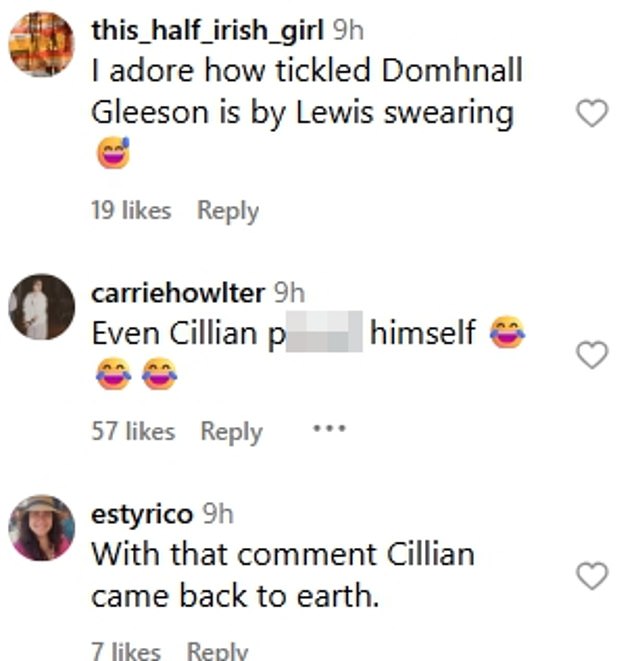Click the 9h timestamp on this_half_irish_girl's comment
634x661 pixels.
click(x=348, y=30)
